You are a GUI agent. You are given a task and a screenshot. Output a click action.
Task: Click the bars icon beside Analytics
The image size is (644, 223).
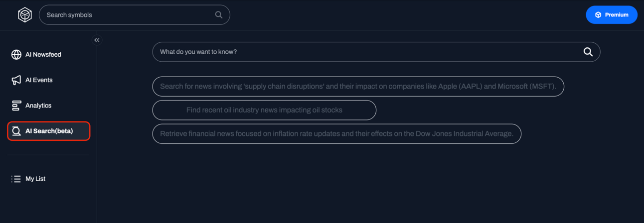pos(16,106)
